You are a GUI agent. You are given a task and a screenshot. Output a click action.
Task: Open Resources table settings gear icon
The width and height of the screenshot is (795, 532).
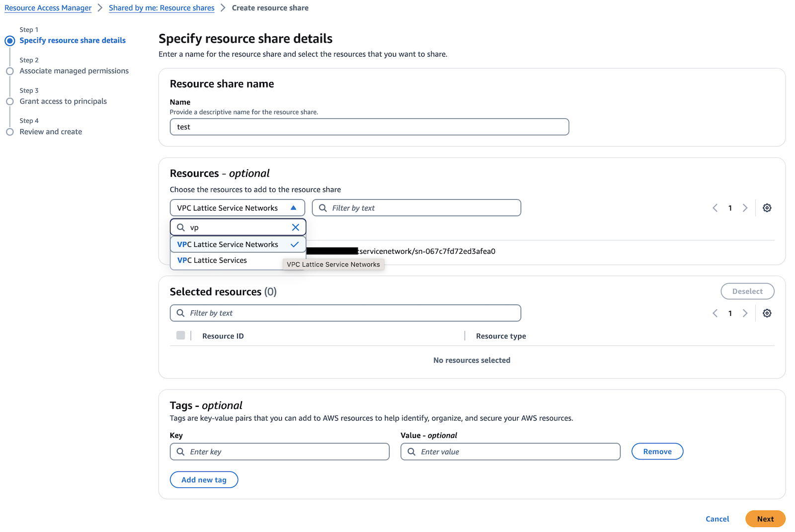point(767,208)
